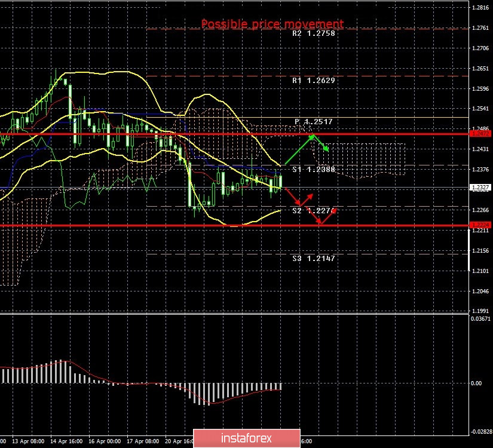This screenshot has height=448, width=493.
Task: Click the red 1.2224 price tag
Action: [x=480, y=225]
